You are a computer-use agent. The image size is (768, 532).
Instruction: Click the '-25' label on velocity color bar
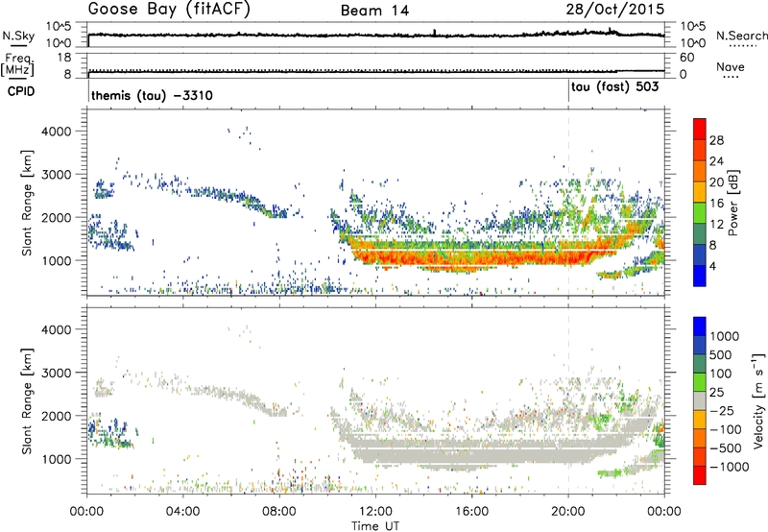pyautogui.click(x=722, y=411)
